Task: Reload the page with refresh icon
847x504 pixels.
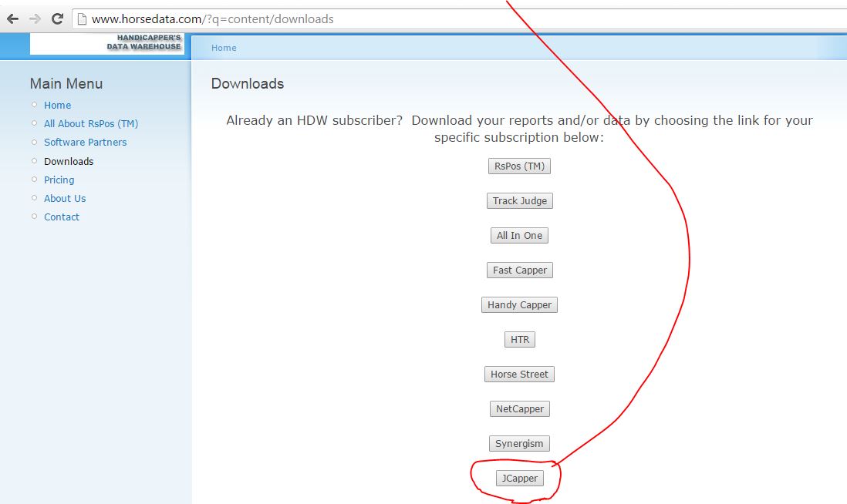Action: pyautogui.click(x=57, y=19)
